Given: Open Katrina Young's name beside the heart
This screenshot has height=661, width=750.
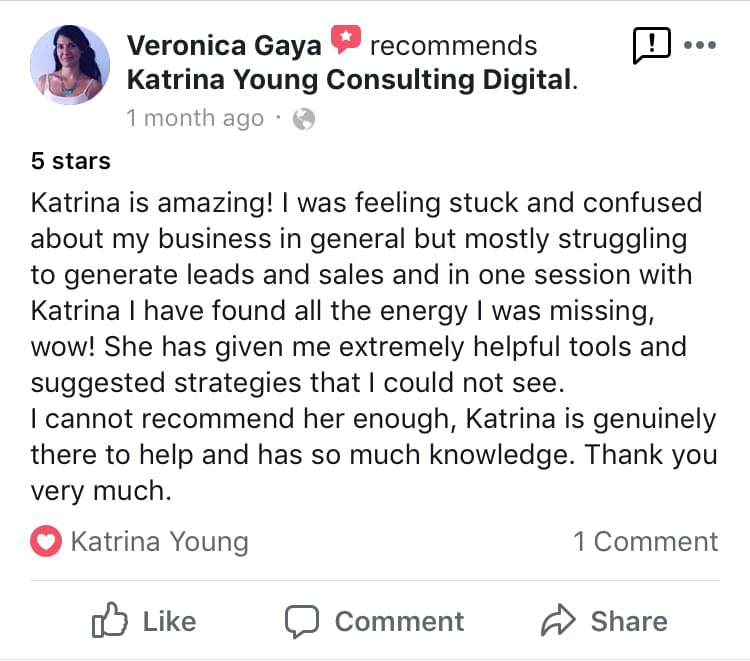Looking at the screenshot, I should [159, 542].
